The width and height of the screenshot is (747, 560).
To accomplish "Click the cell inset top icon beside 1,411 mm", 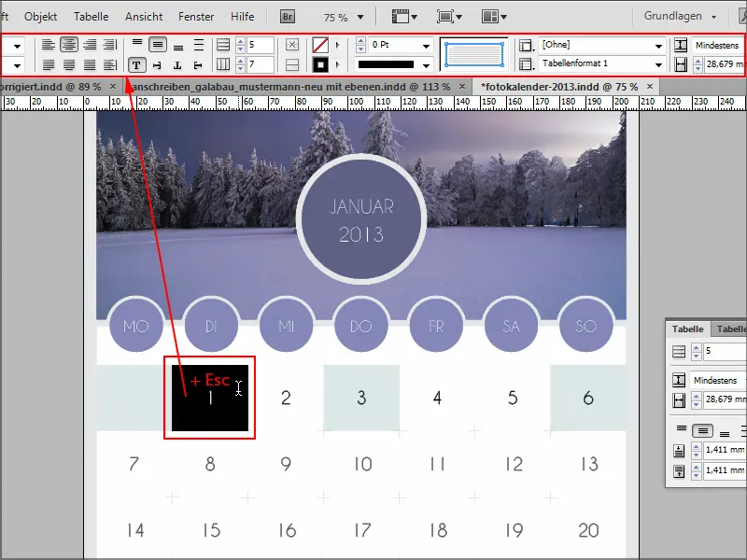I will (x=679, y=451).
